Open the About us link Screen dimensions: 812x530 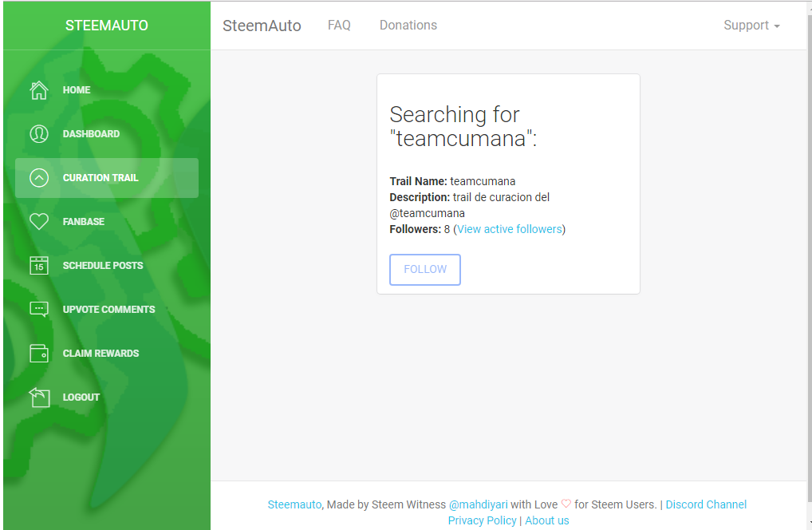click(547, 520)
